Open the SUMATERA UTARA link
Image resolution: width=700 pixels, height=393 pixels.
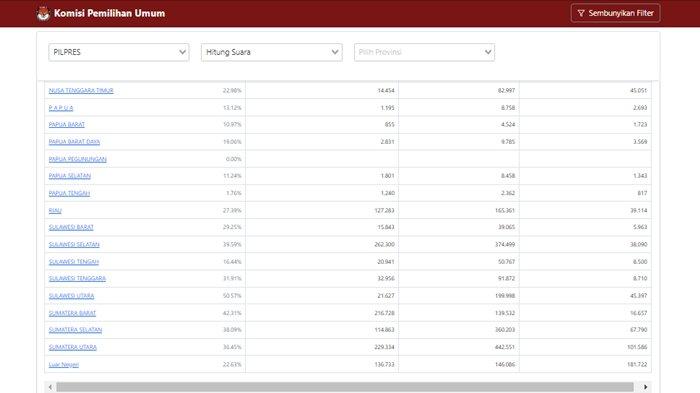73,347
